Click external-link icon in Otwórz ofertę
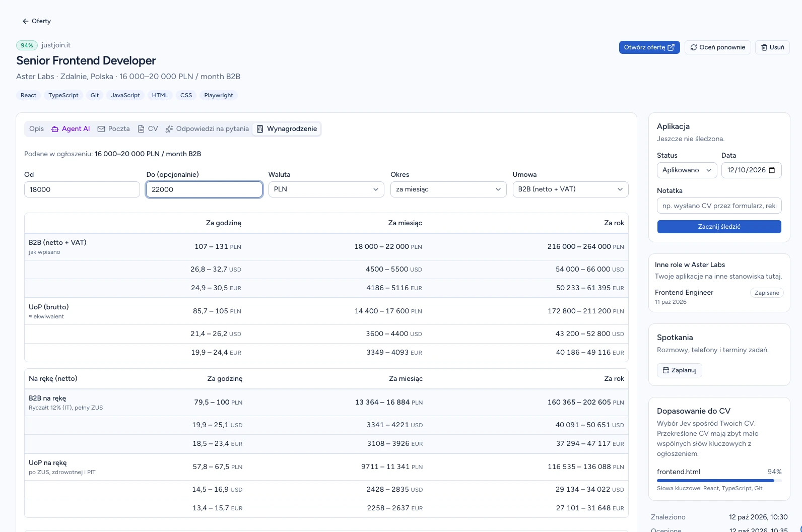 click(671, 47)
